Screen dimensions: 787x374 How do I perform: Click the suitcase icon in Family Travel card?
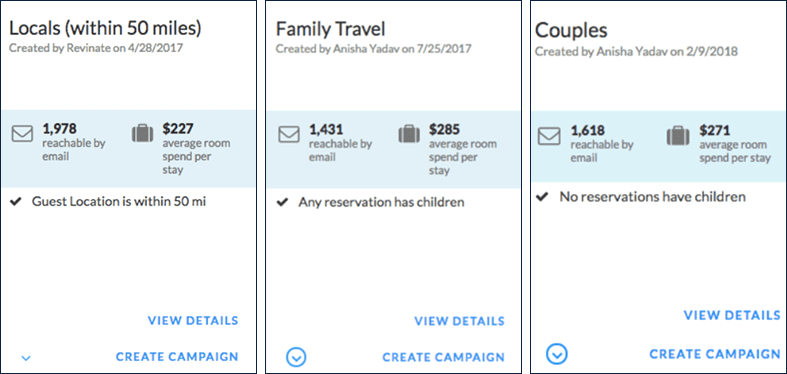click(x=409, y=134)
